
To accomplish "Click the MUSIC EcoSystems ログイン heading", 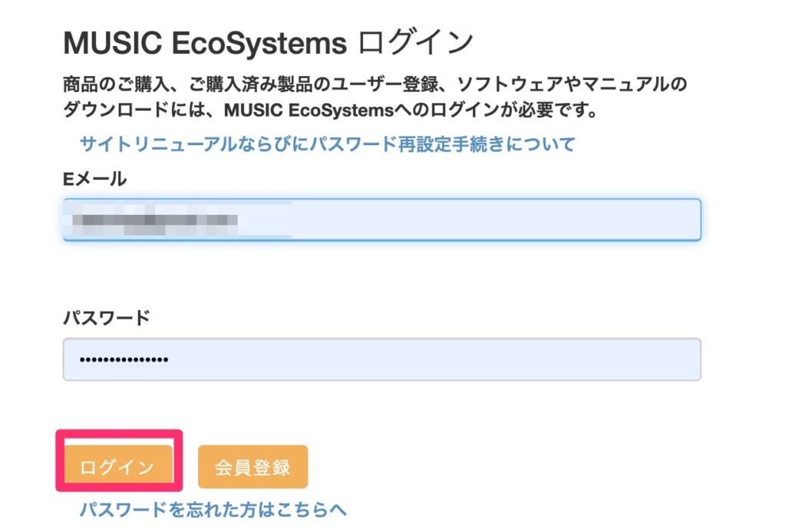I will 269,43.
